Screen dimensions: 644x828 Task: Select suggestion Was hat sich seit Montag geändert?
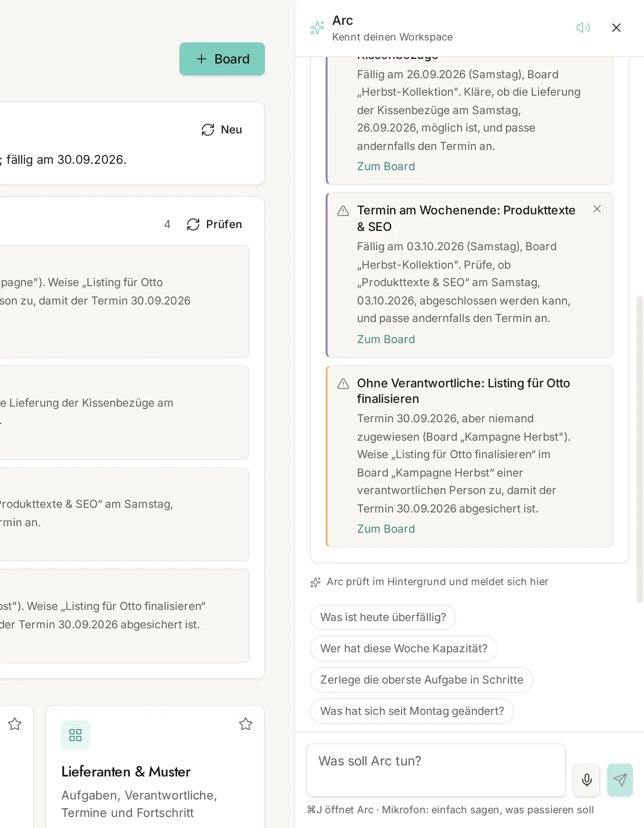(x=412, y=711)
